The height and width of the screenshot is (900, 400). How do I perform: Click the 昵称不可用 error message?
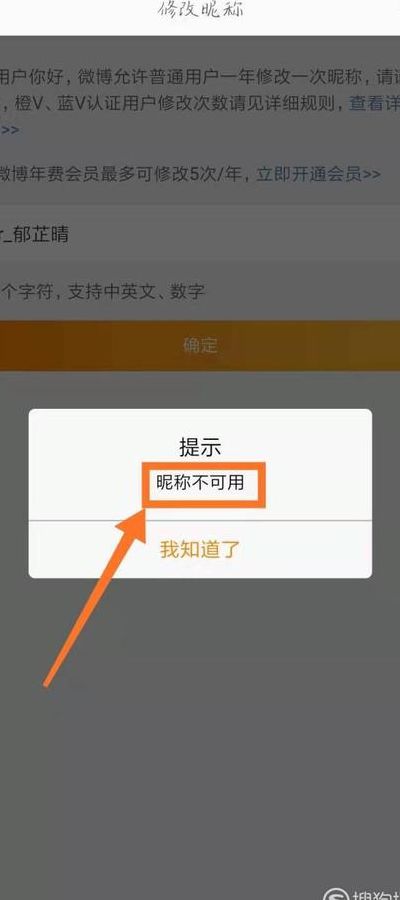[200, 483]
